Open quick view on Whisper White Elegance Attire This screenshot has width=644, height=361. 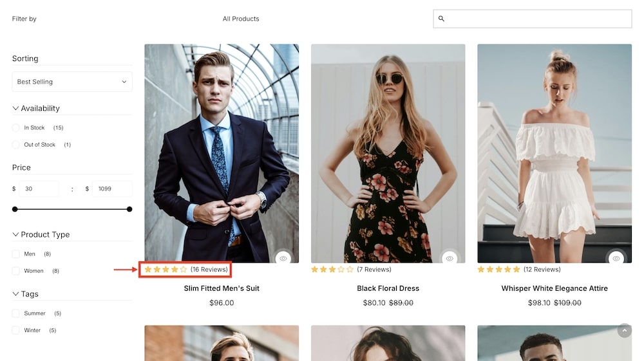point(616,258)
